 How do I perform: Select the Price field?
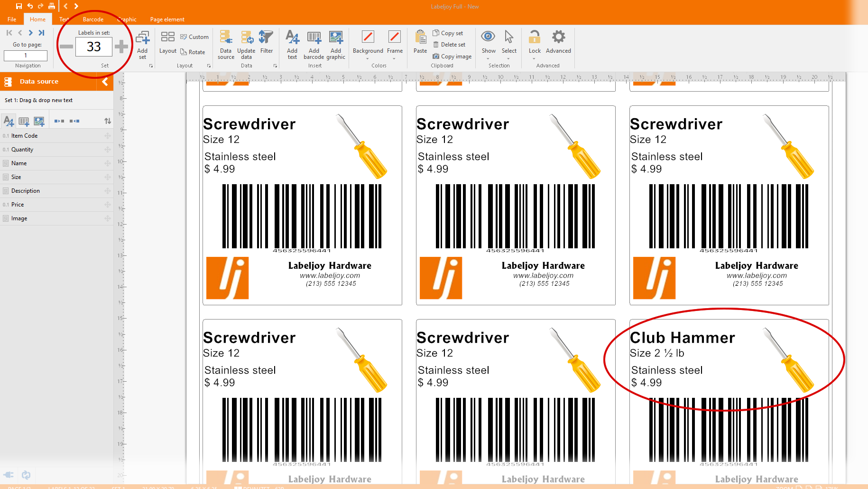click(x=57, y=205)
